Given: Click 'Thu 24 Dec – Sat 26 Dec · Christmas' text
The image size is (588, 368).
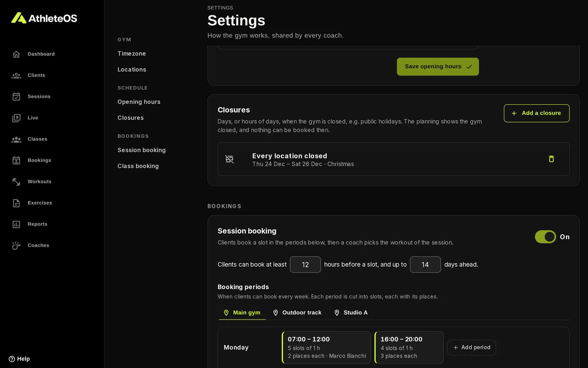Looking at the screenshot, I should pos(303,164).
